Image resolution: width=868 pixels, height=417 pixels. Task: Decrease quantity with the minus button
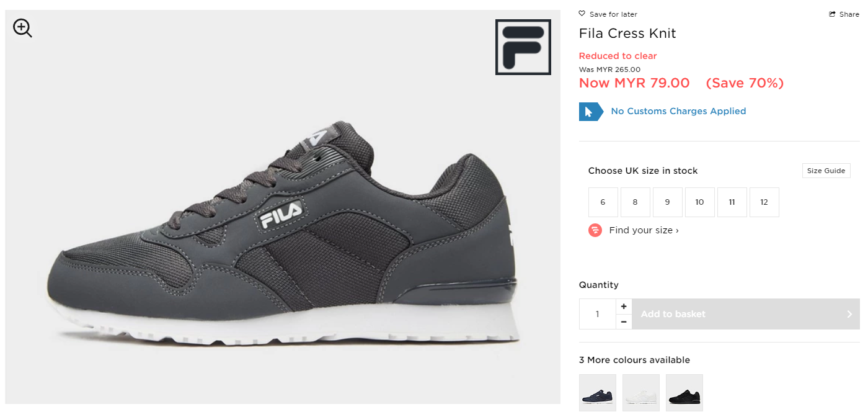[624, 321]
